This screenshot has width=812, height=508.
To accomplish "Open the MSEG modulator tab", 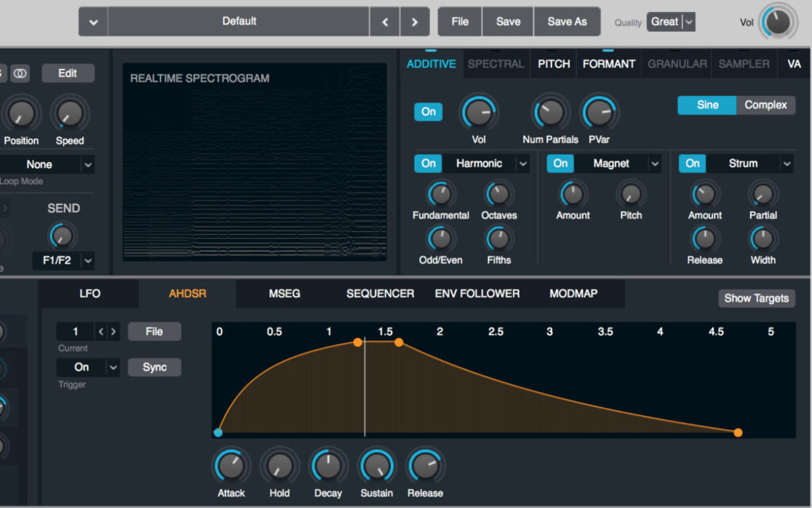I will click(x=285, y=294).
